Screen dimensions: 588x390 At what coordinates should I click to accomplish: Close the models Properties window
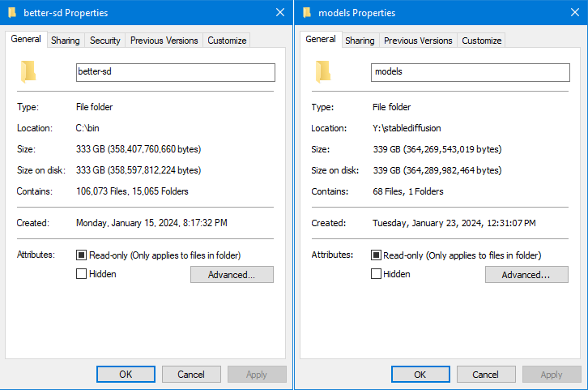[575, 13]
